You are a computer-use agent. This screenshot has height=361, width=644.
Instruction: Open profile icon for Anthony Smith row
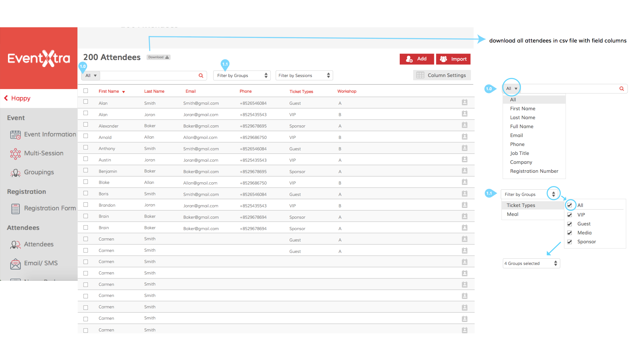click(464, 148)
